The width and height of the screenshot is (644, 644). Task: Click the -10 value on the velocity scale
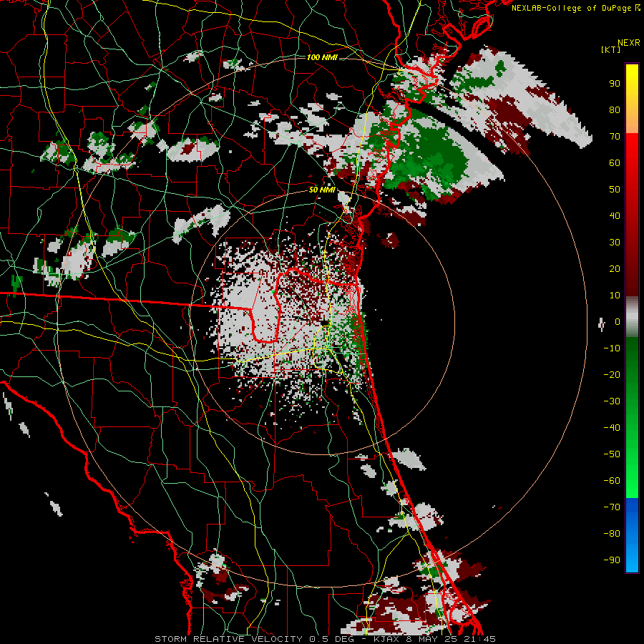click(x=612, y=348)
